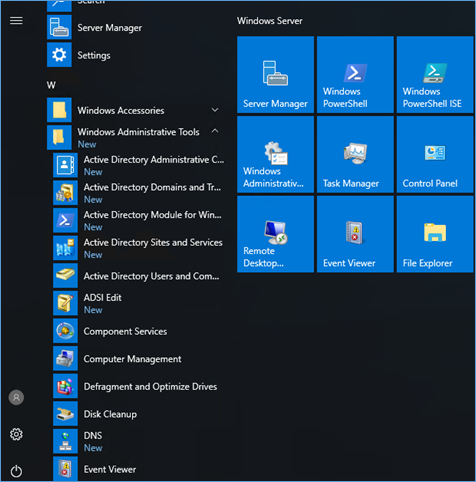Jump to letters via the 'W' heading
The image size is (476, 482).
tap(51, 85)
